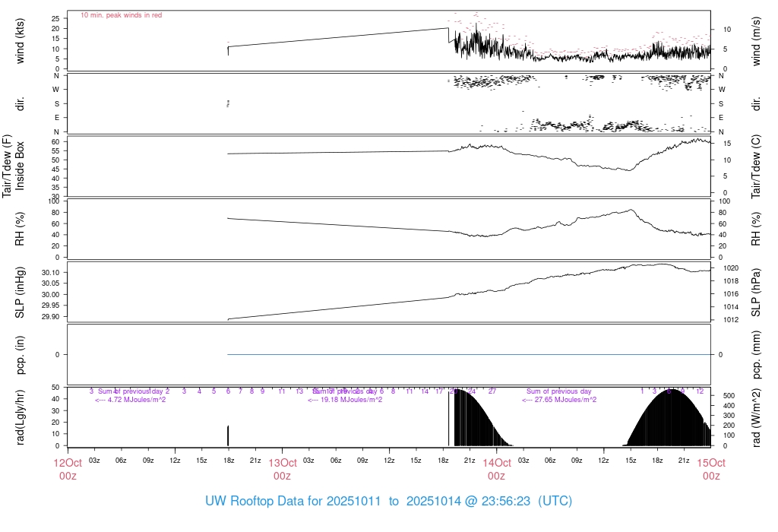The image size is (778, 532).
Task: Click the "Tair/Tdew (F)" axis label
Action: 7,166
